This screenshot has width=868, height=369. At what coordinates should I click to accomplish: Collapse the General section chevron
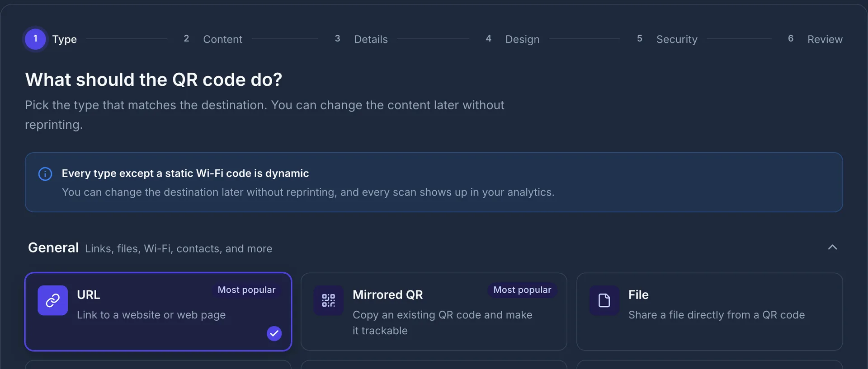832,248
